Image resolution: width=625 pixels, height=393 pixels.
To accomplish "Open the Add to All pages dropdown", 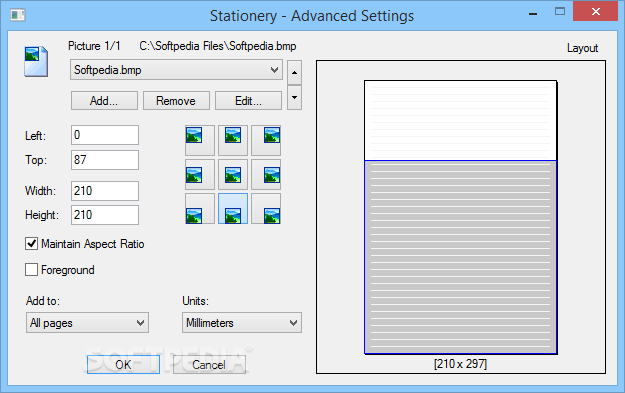I will tap(87, 322).
